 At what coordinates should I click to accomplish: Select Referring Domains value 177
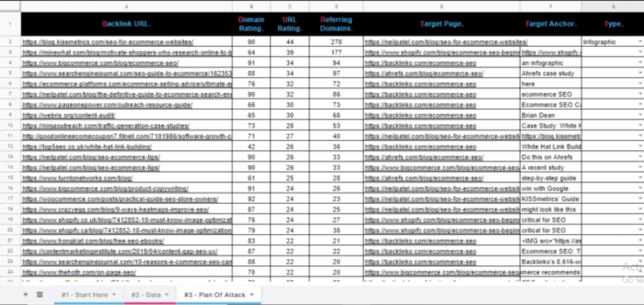click(336, 52)
